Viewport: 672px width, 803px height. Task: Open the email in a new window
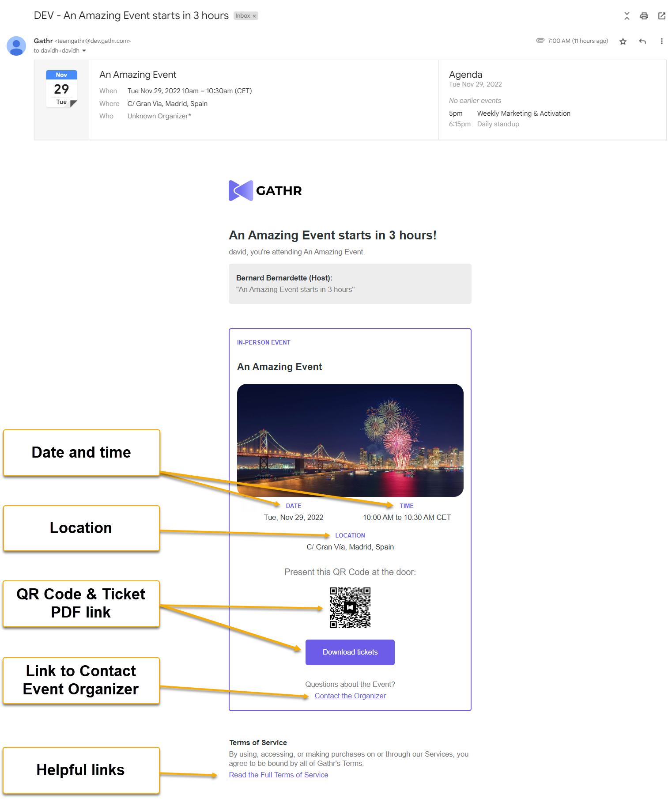click(661, 16)
